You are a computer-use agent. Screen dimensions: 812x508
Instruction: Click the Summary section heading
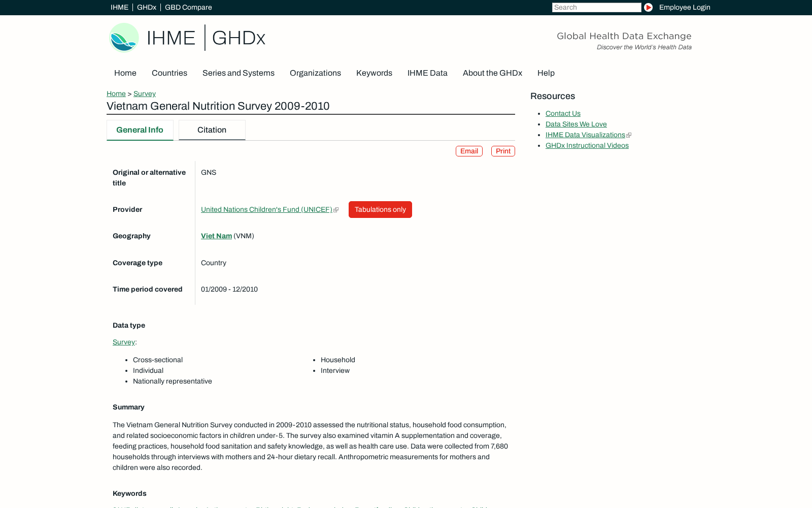[x=128, y=407]
